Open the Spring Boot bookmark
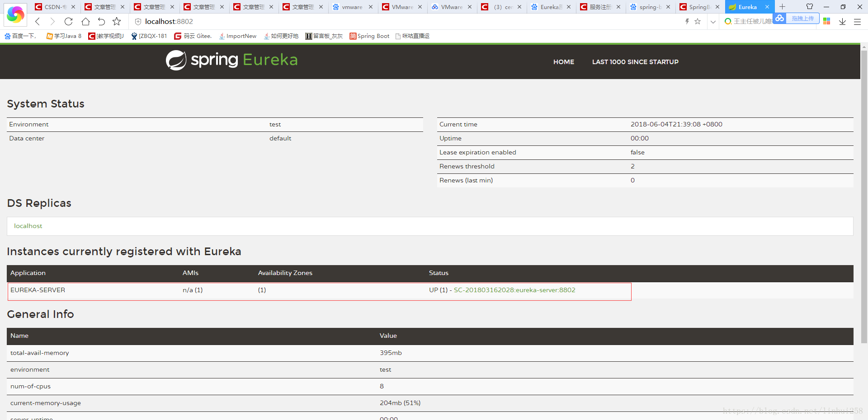 point(369,36)
